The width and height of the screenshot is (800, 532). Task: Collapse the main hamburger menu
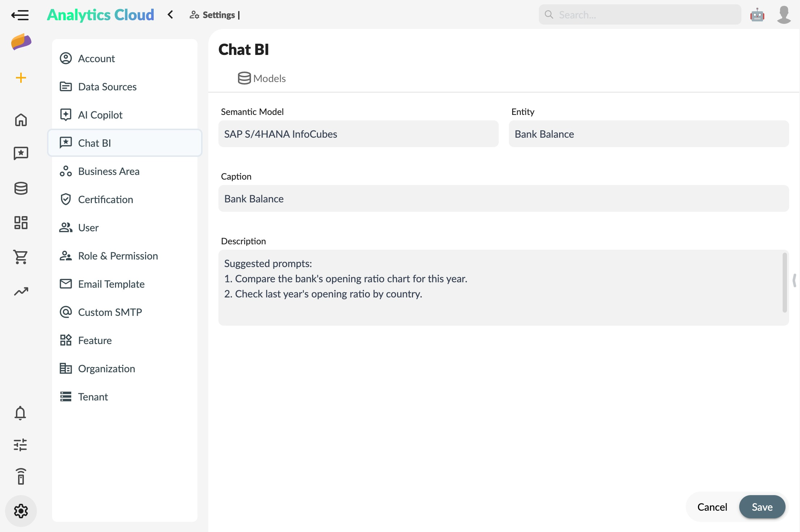20,15
